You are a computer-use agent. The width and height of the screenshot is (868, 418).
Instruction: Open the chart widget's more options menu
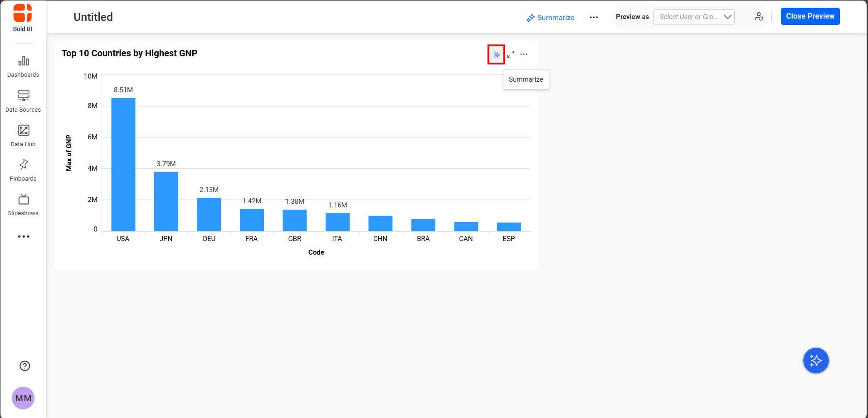pyautogui.click(x=524, y=54)
